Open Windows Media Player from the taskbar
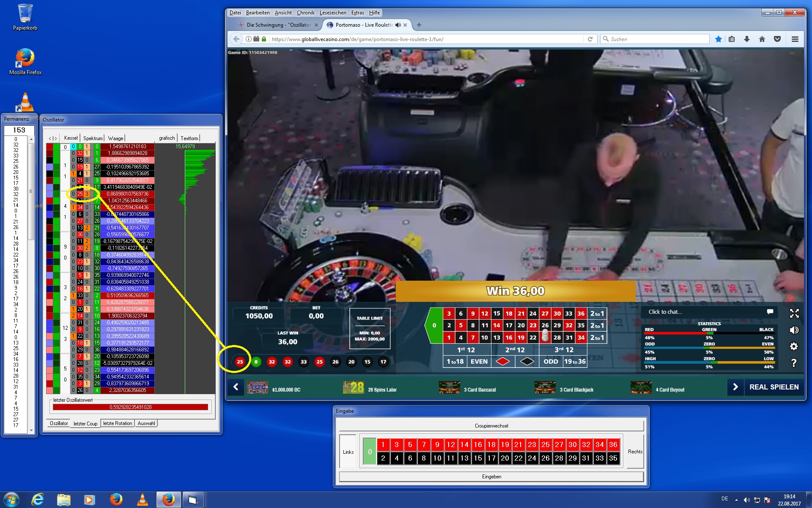The width and height of the screenshot is (812, 508). point(90,500)
